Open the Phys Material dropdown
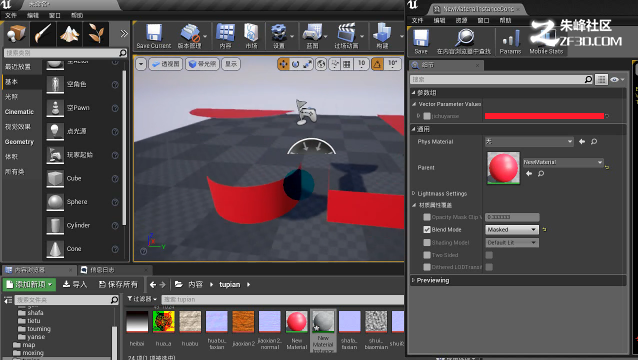The height and width of the screenshot is (360, 638). pyautogui.click(x=529, y=142)
